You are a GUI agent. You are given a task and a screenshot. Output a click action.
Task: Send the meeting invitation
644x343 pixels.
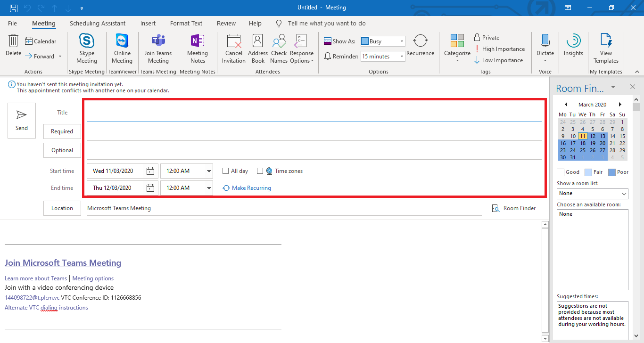[x=22, y=121]
